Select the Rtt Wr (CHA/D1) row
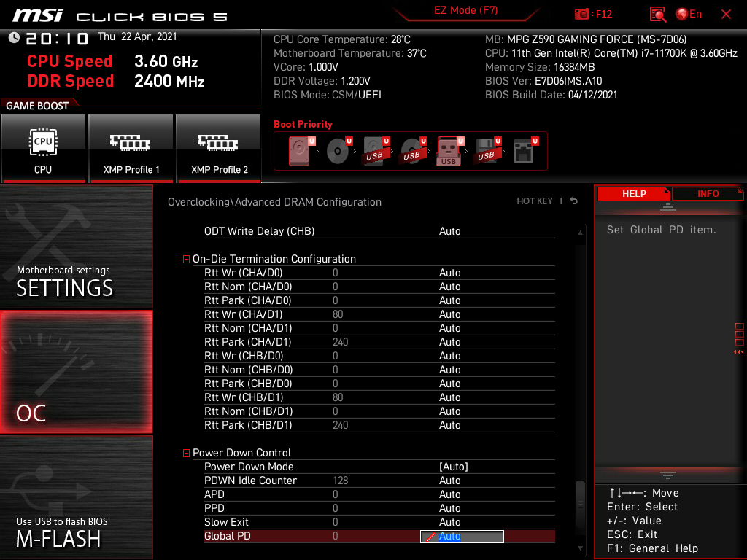Viewport: 747px width, 560px height. point(379,314)
